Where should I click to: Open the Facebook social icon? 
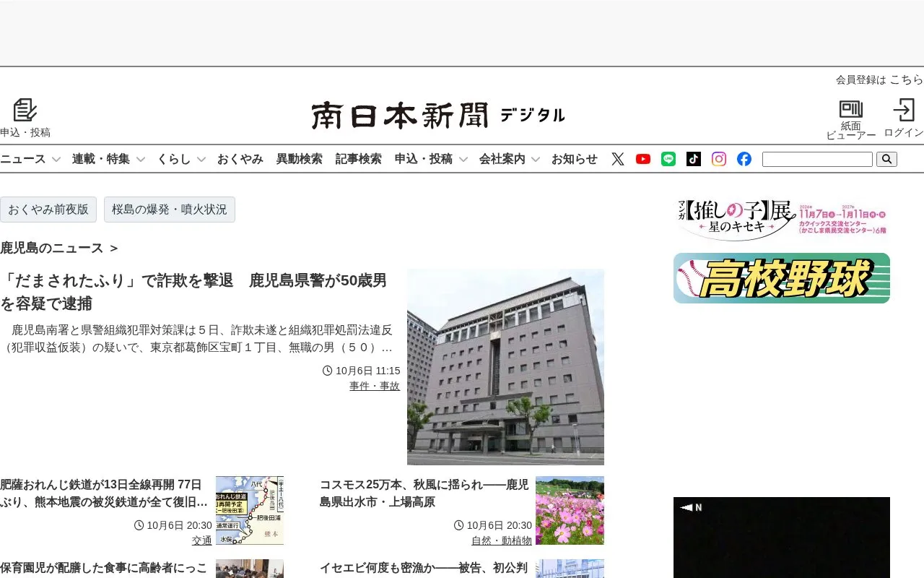pyautogui.click(x=744, y=159)
